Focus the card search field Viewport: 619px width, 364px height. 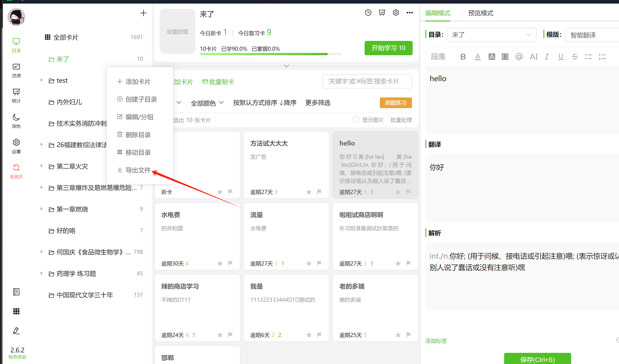tap(367, 81)
